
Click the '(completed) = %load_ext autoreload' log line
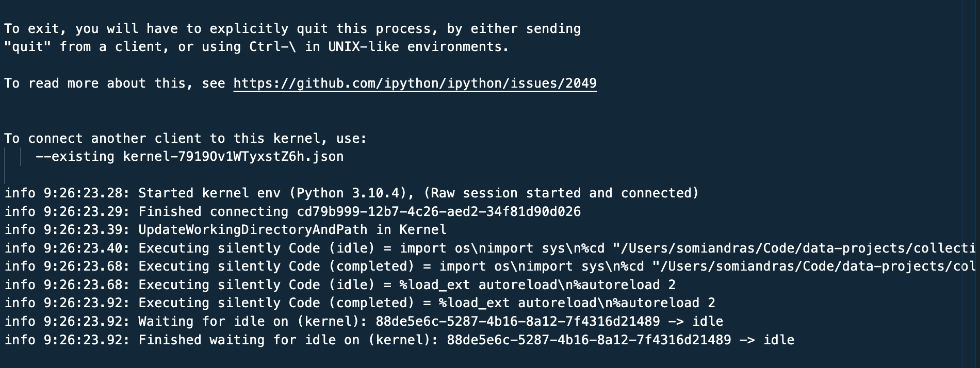pos(360,303)
